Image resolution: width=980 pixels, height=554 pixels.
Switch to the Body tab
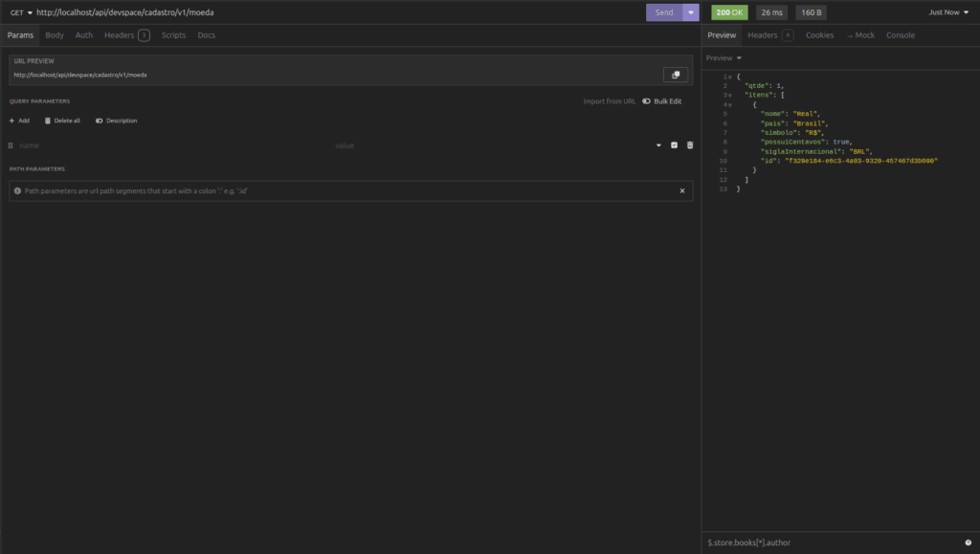pos(55,35)
